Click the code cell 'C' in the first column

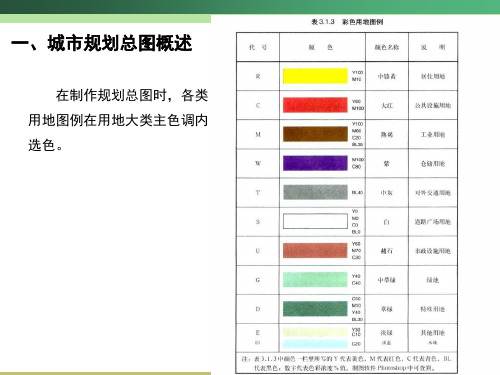pyautogui.click(x=258, y=105)
